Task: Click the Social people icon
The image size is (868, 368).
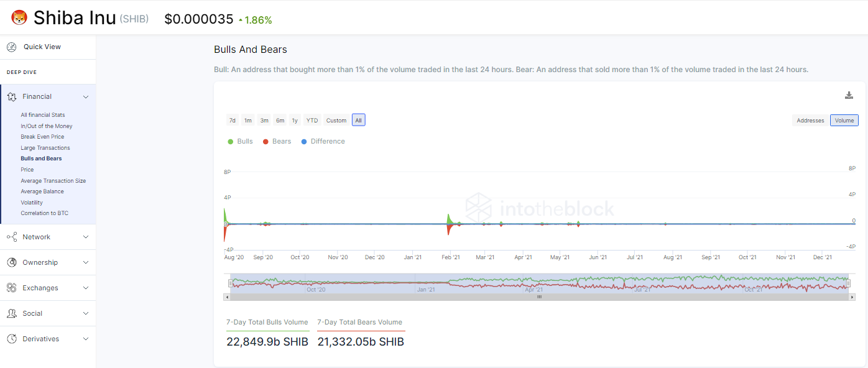Action: (x=11, y=313)
